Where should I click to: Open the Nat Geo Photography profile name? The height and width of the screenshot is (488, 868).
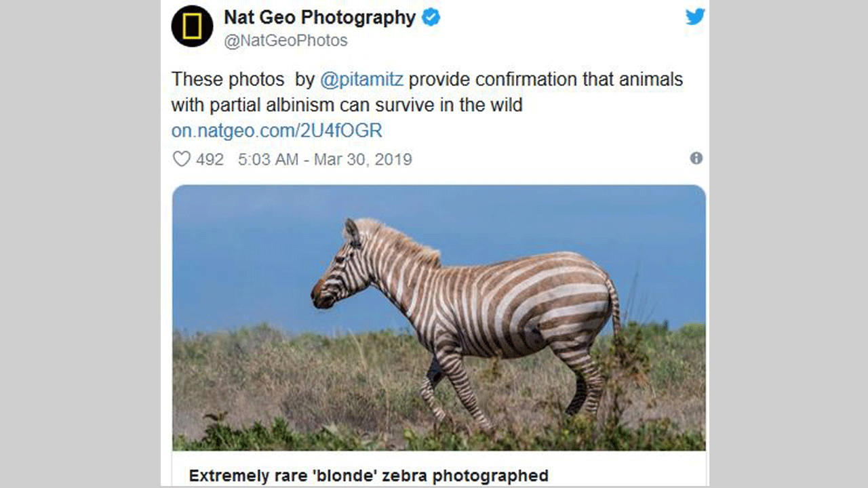[319, 18]
